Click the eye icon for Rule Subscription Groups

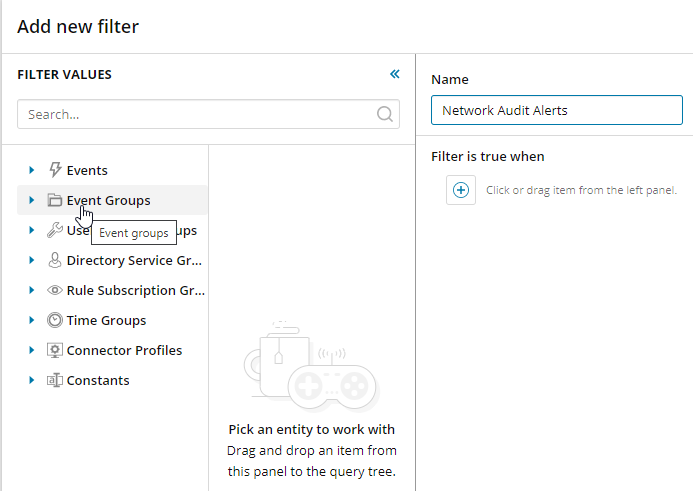point(56,290)
